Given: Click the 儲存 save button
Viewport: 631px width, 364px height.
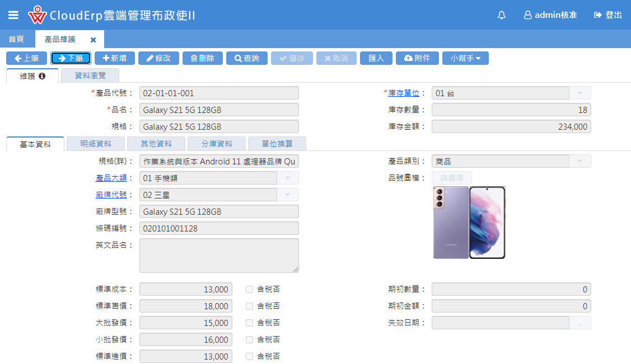Looking at the screenshot, I should coord(292,58).
